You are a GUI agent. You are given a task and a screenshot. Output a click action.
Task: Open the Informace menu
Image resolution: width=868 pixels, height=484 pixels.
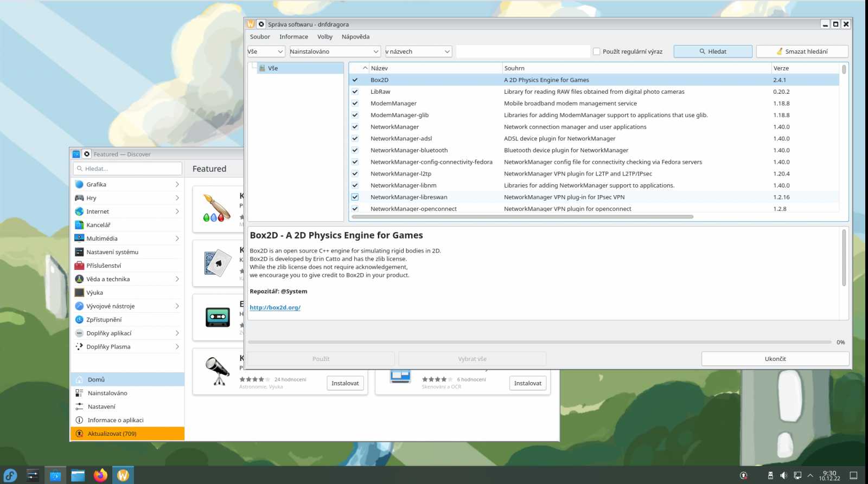tap(293, 37)
